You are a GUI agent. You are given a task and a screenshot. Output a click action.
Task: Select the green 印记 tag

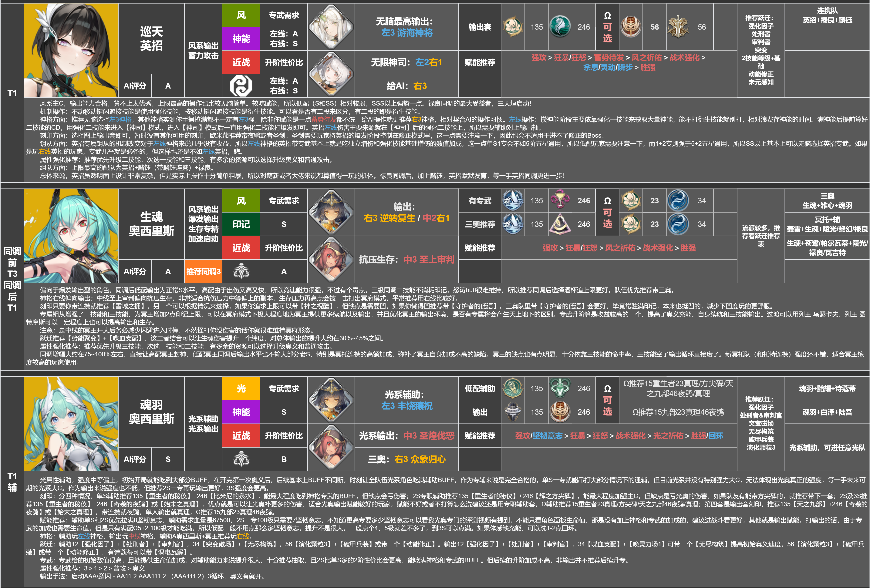pyautogui.click(x=241, y=224)
